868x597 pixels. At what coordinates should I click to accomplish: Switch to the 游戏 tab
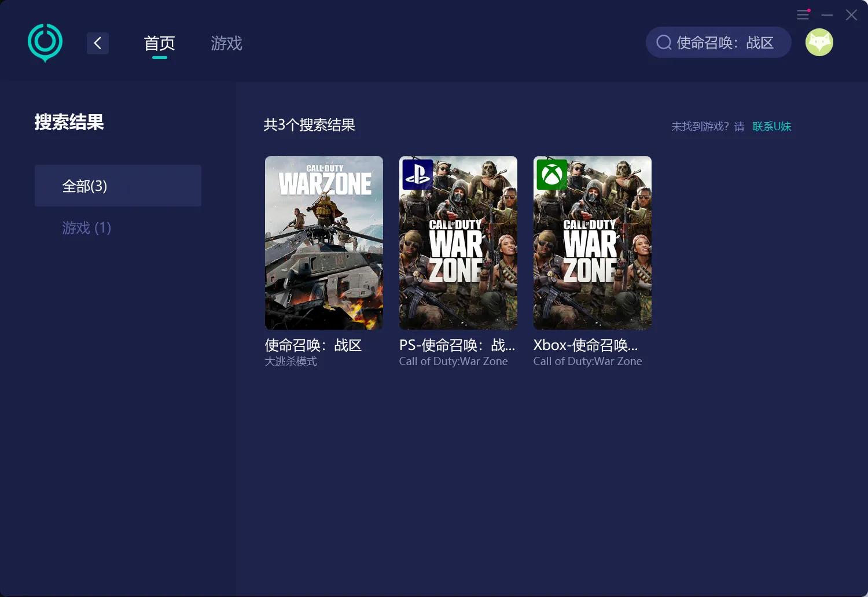(x=227, y=43)
